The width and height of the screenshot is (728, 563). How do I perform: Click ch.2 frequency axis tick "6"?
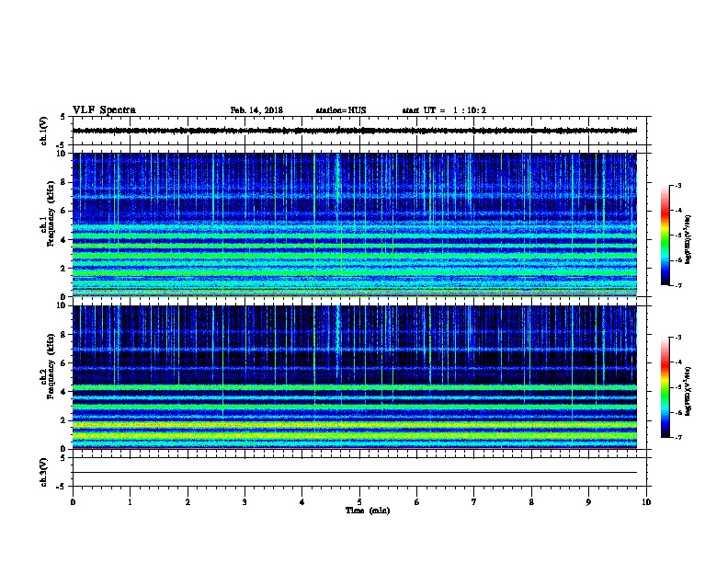pos(64,363)
